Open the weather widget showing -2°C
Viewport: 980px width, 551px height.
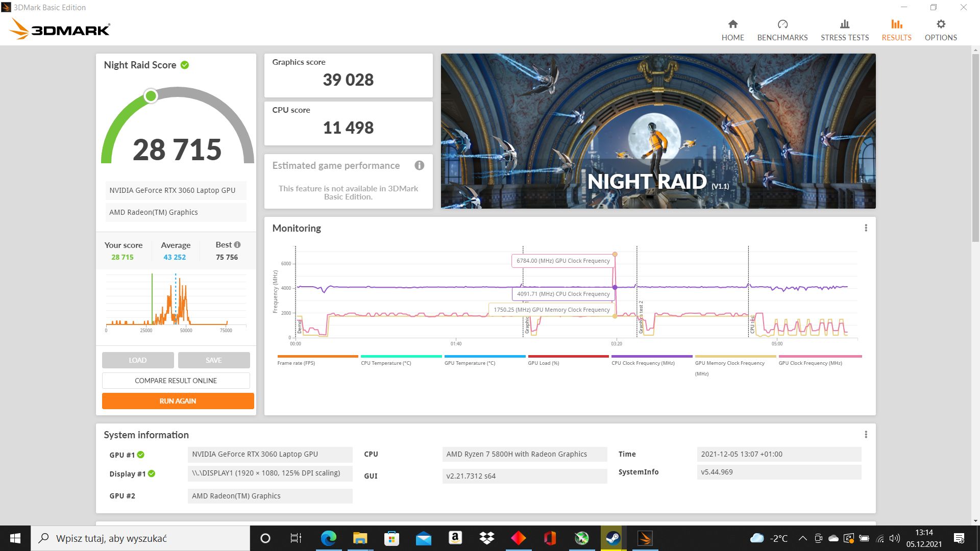coord(769,538)
